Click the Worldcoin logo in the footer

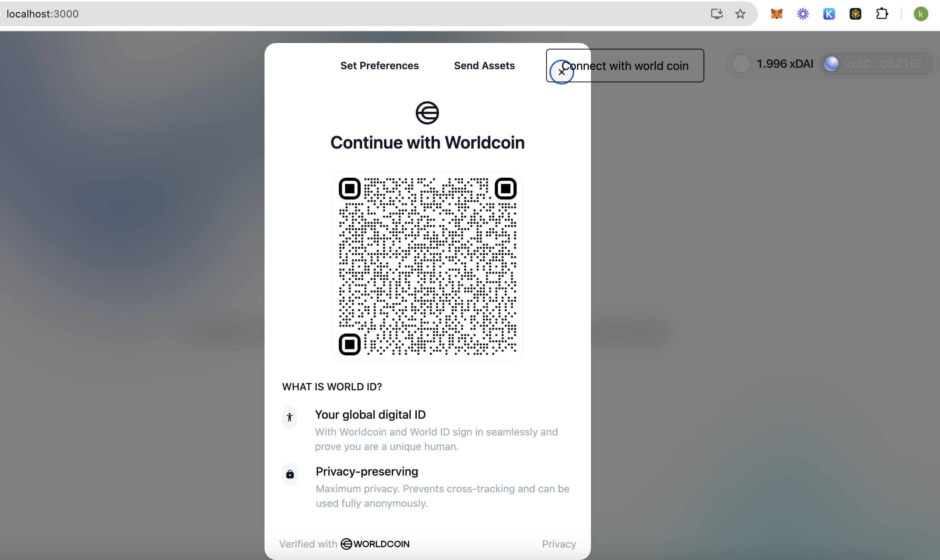[x=375, y=544]
